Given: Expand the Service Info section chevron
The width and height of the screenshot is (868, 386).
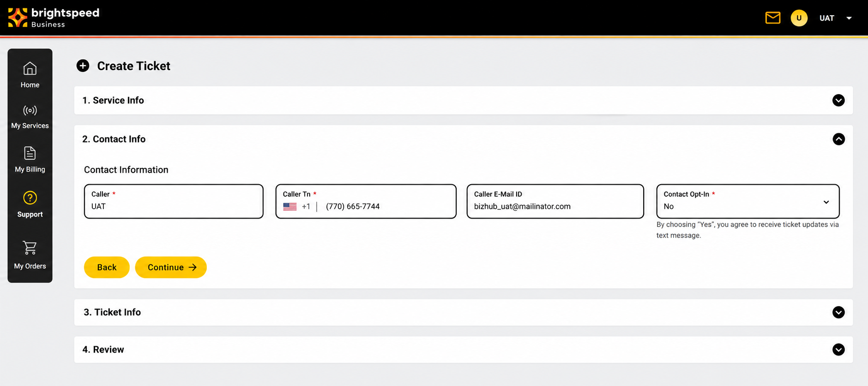Looking at the screenshot, I should pos(838,100).
